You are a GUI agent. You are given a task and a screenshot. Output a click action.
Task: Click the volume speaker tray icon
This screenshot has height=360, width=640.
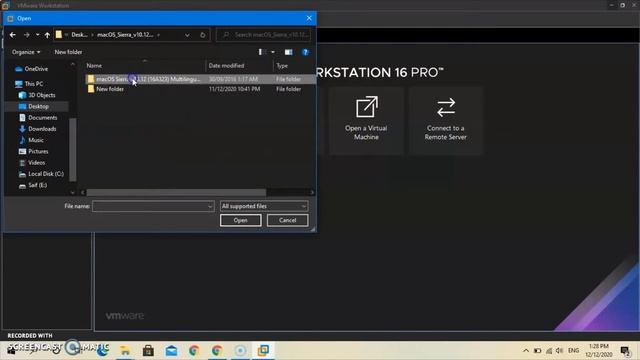coord(560,351)
